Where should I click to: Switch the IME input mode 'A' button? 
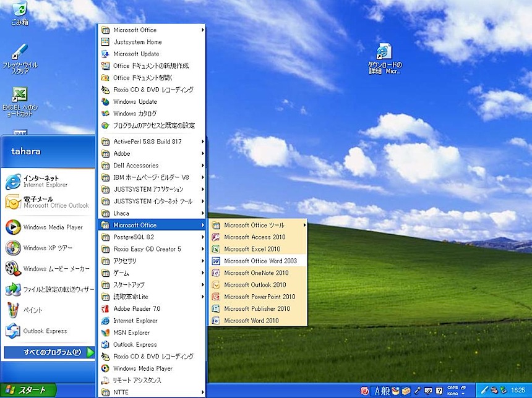coord(377,391)
